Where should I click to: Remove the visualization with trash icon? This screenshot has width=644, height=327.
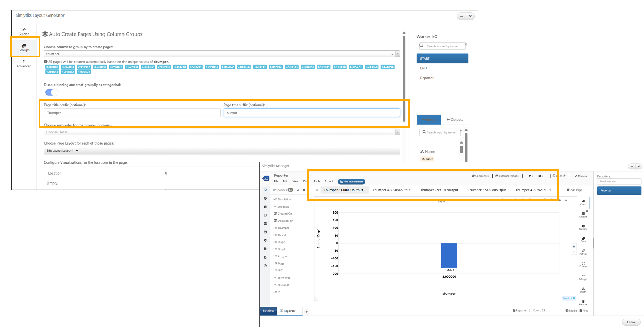(x=583, y=303)
